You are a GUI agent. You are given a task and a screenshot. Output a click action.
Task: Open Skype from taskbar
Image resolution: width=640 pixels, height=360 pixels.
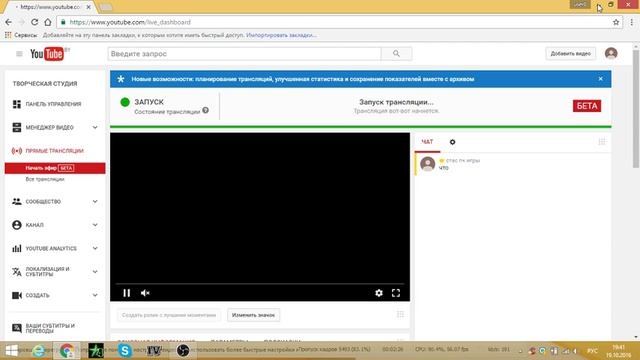[125, 351]
